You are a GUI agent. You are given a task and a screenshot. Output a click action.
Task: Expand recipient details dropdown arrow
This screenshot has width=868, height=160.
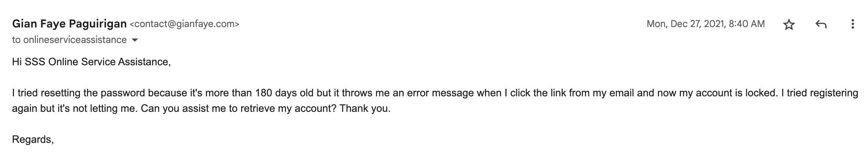pos(135,40)
